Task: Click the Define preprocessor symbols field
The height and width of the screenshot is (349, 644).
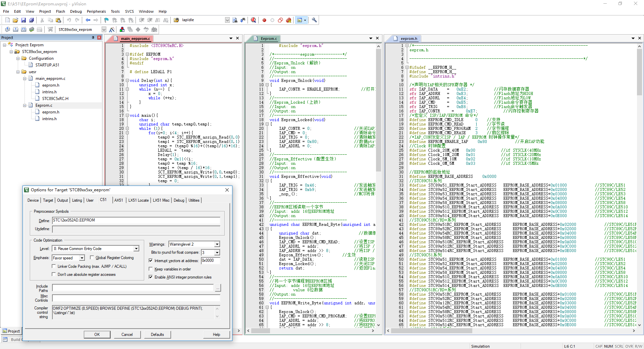Action: (x=136, y=220)
